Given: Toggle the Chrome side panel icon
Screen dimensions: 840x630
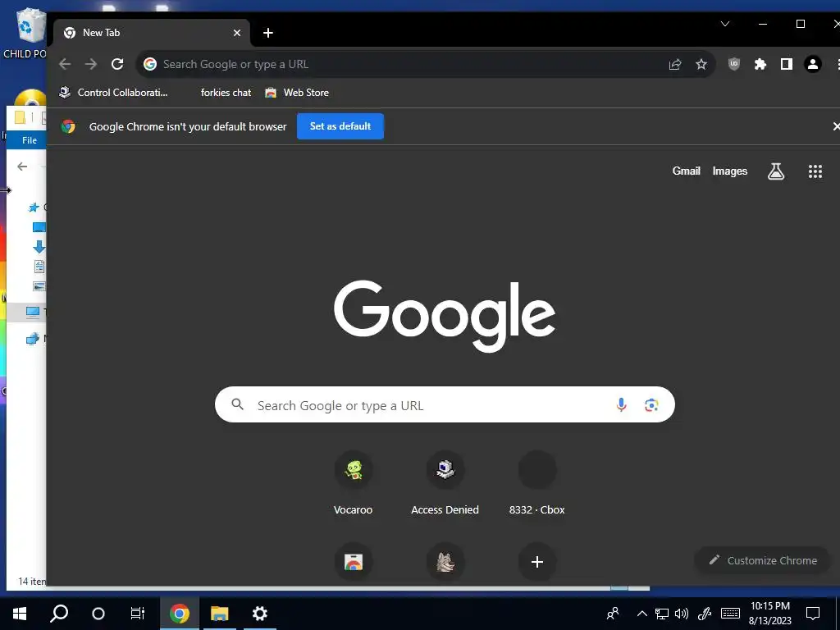Looking at the screenshot, I should [x=787, y=64].
